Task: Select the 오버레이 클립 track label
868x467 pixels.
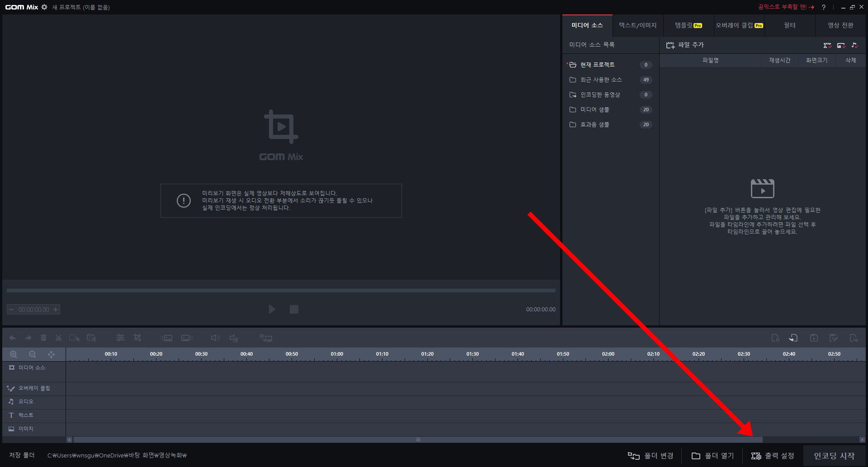Action: (x=34, y=388)
